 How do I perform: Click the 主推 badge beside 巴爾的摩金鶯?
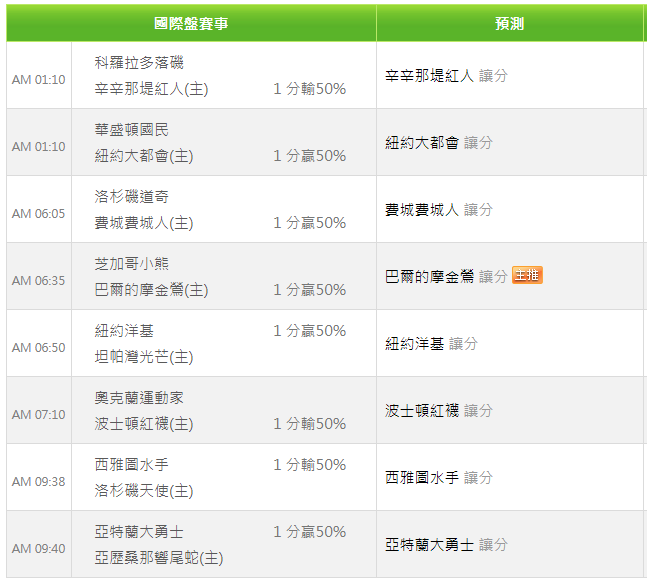pos(527,275)
